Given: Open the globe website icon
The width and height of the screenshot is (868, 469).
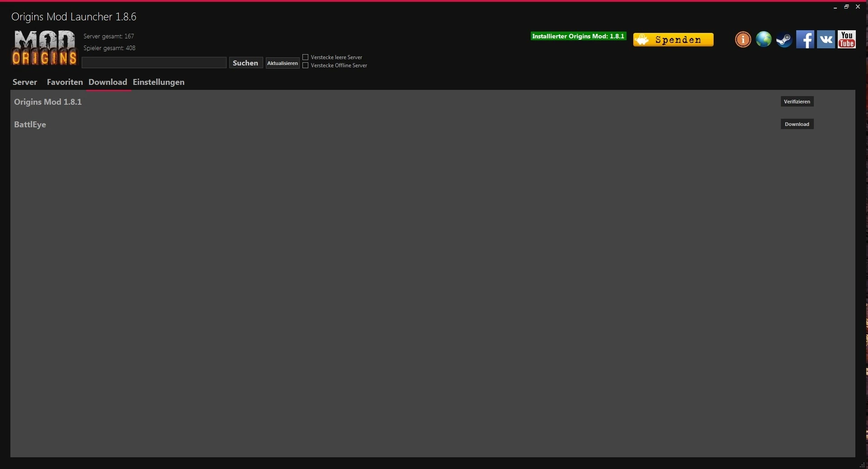Looking at the screenshot, I should tap(764, 39).
